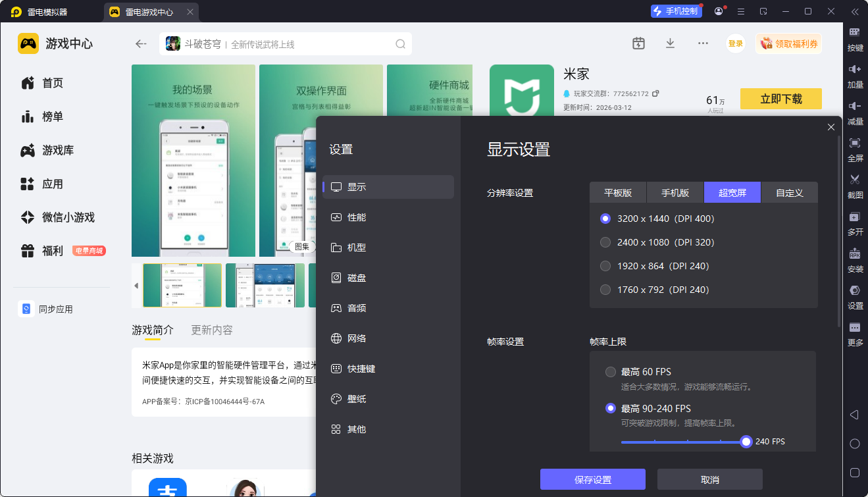
Task: Click the screenshot scissors icon in right toolbar
Action: click(855, 180)
